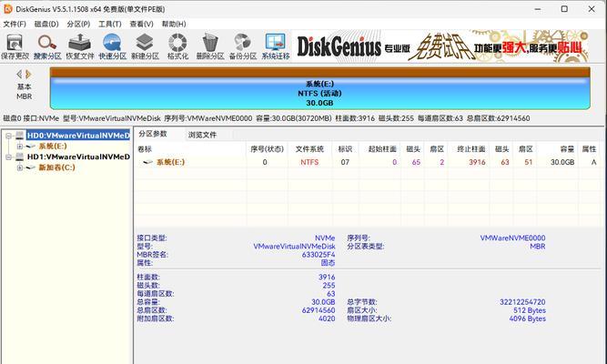Expand the 系统(E:) tree node
This screenshot has height=364, width=607.
pos(20,147)
